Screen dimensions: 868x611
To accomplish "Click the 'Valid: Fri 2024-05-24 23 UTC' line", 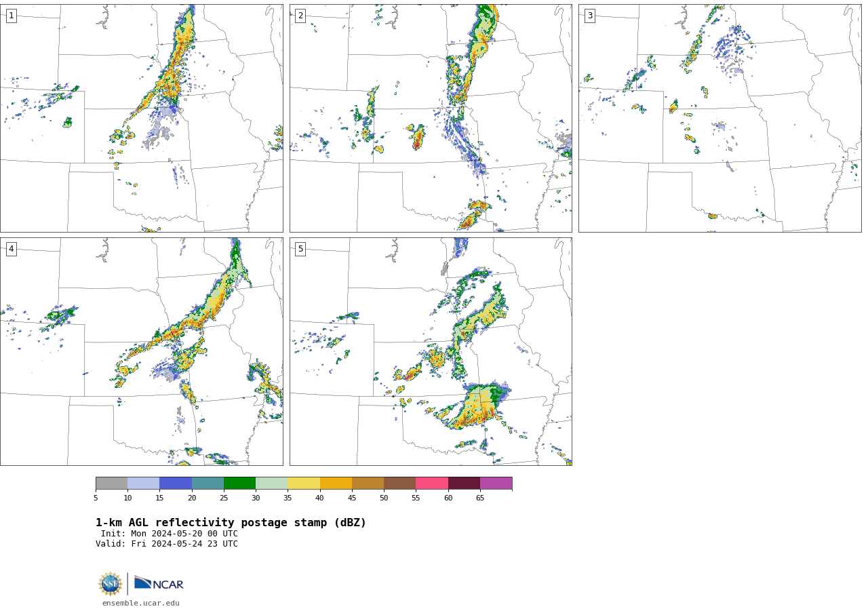I will tap(167, 544).
